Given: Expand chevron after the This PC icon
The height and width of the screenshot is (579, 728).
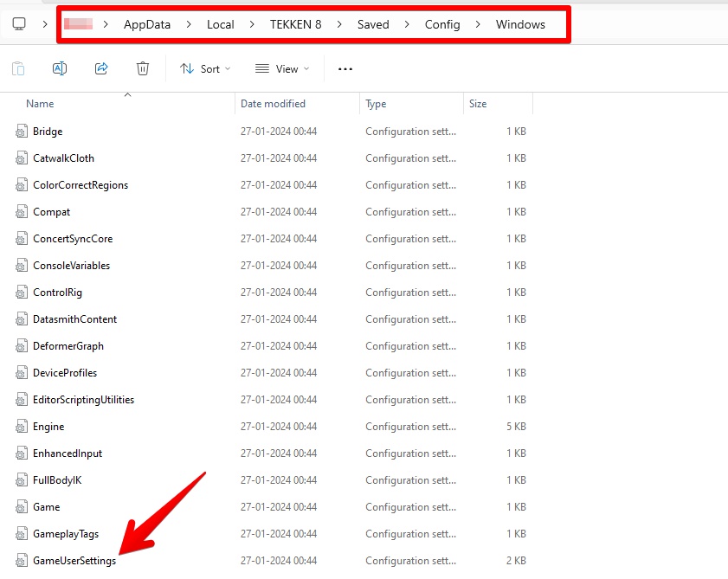Looking at the screenshot, I should click(x=45, y=24).
